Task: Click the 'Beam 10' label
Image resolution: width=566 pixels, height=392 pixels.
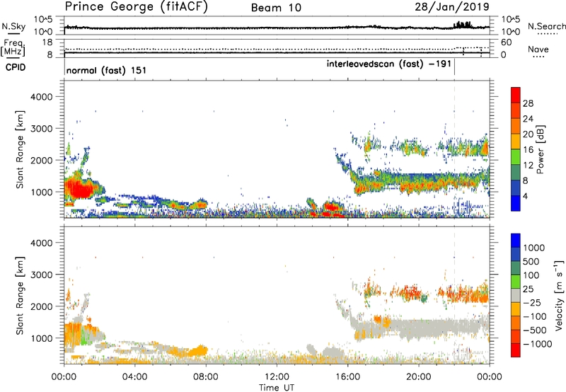Action: (276, 8)
